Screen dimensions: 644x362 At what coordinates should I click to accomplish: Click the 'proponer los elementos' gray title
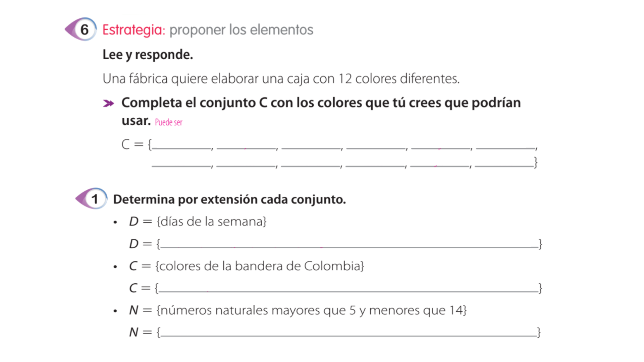pos(241,30)
